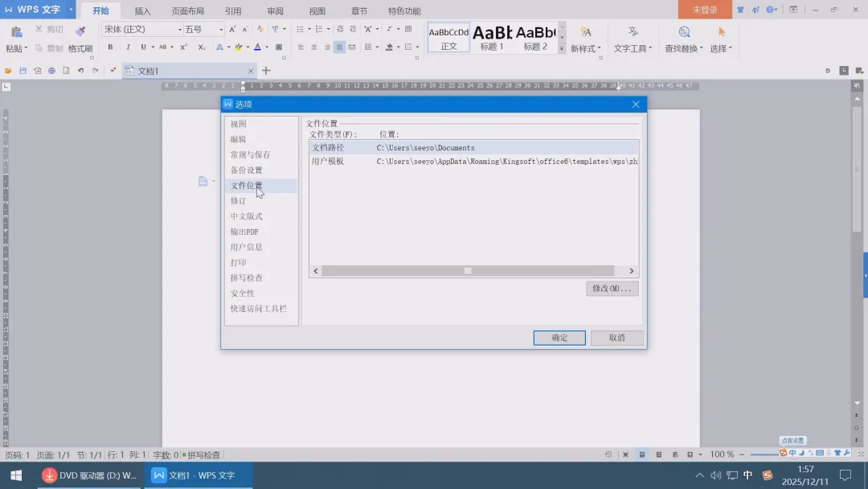Switch to the Review tab

pyautogui.click(x=275, y=11)
